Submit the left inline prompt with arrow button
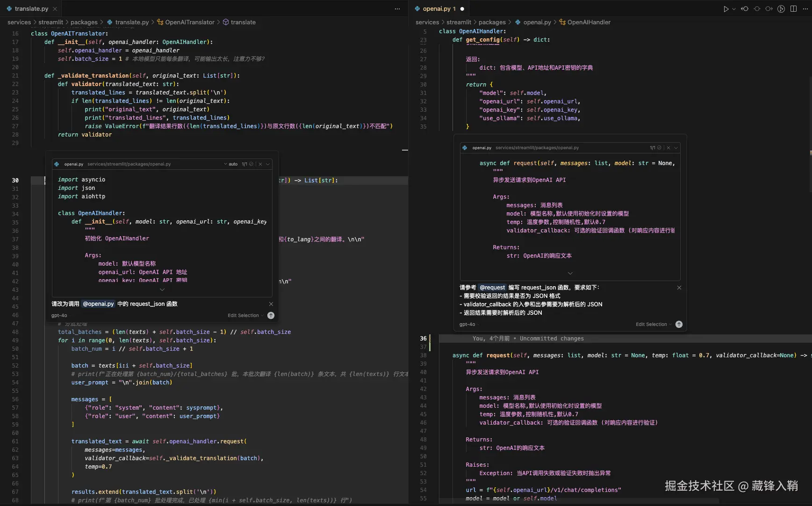 [x=271, y=316]
